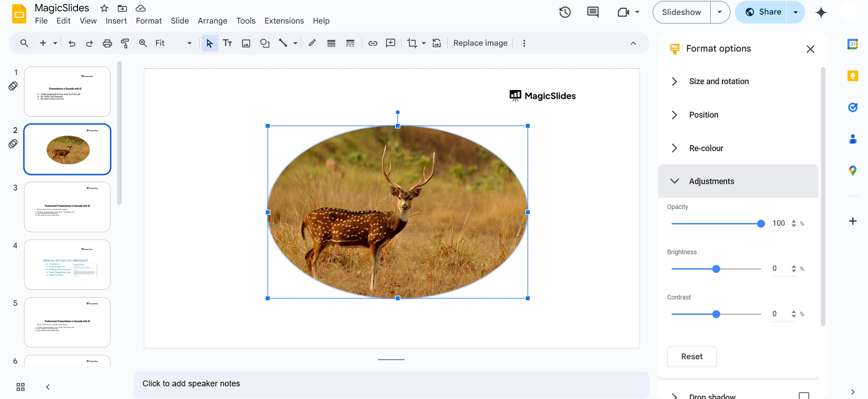Open the comments panel icon
The image size is (868, 399).
click(x=593, y=12)
